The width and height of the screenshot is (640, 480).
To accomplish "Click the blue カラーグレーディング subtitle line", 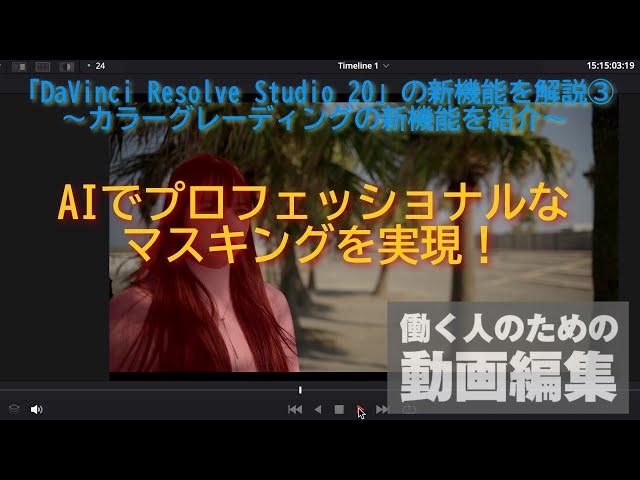I will [318, 117].
